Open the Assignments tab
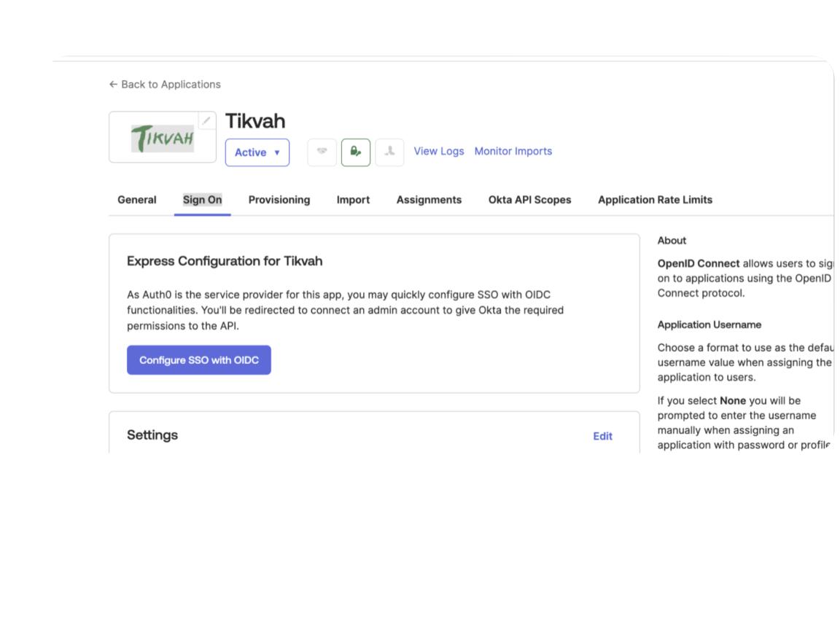This screenshot has width=840, height=630. click(x=429, y=200)
